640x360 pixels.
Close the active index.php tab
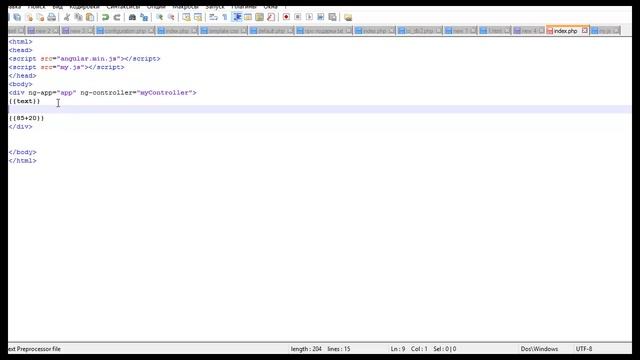[x=584, y=31]
